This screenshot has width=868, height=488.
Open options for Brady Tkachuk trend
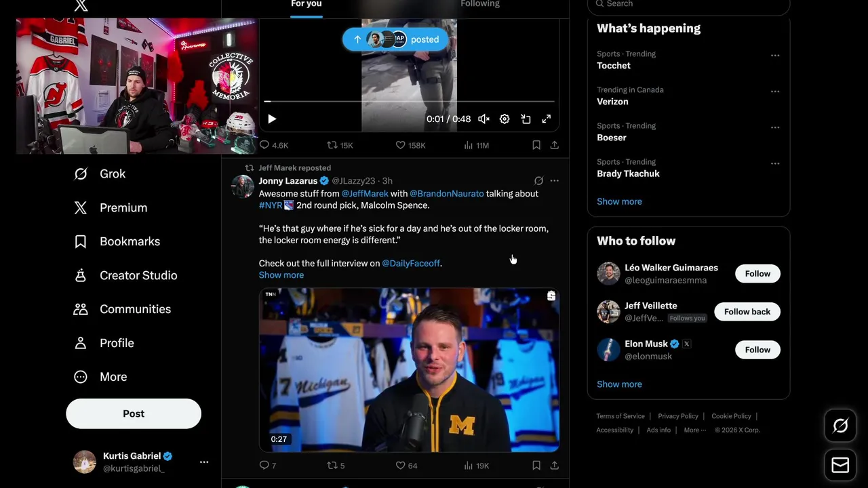point(775,163)
